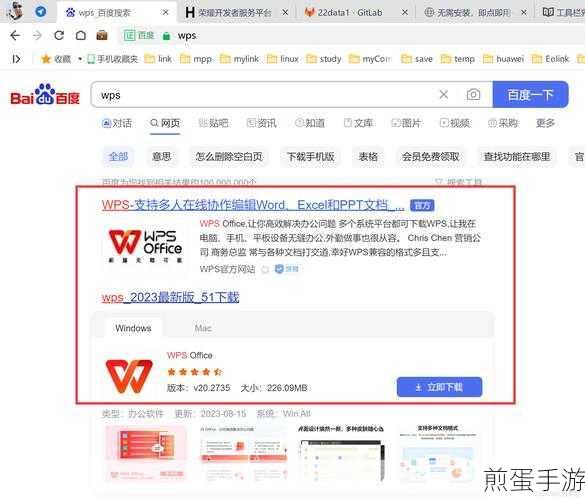The image size is (585, 500).
Task: Close the 22data1 GitLab tab
Action: coord(404,13)
